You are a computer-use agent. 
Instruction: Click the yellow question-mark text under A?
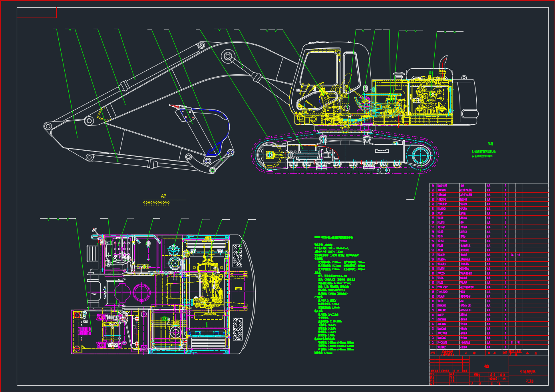156,203
